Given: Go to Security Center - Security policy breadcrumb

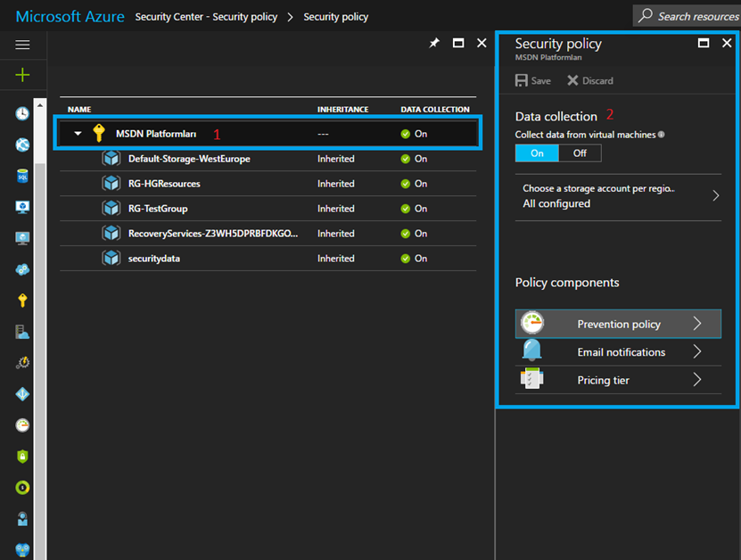Looking at the screenshot, I should click(x=206, y=17).
